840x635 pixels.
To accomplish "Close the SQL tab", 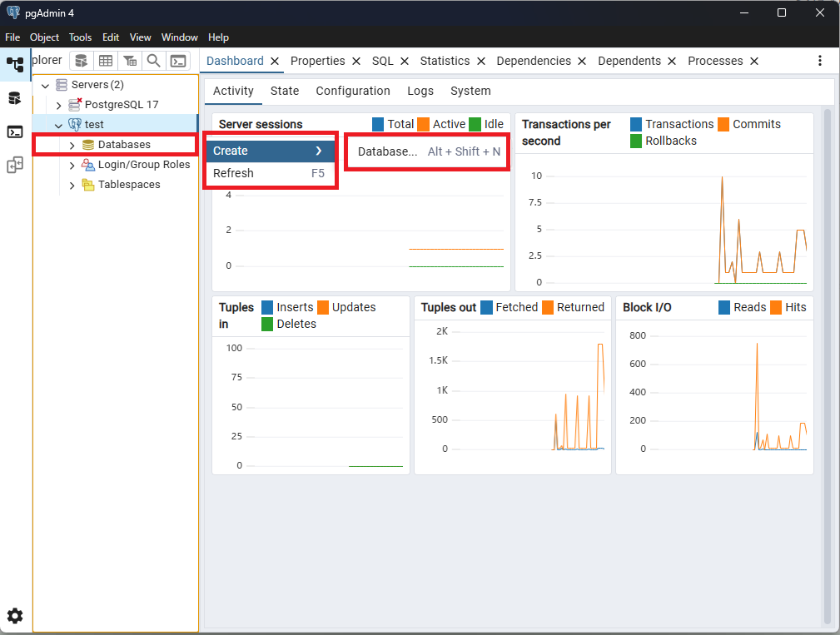I will point(405,61).
